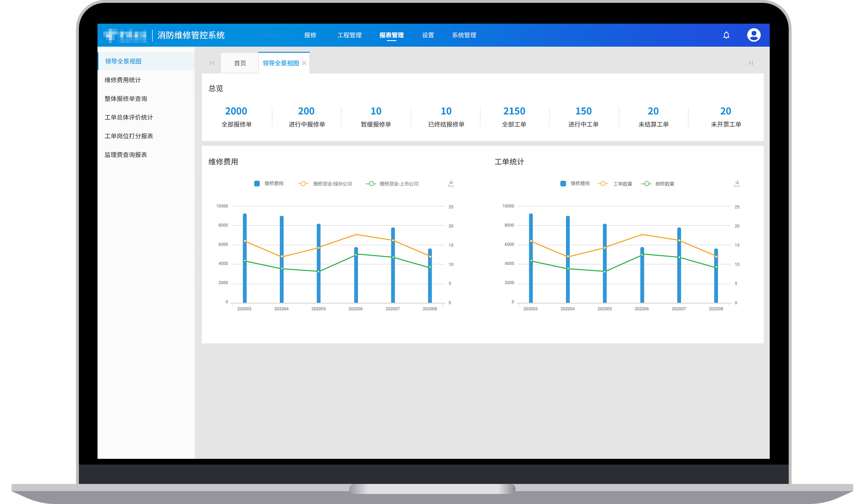Image resolution: width=864 pixels, height=504 pixels.
Task: Click orange line point at 202006 in 维修费用 chart
Action: [356, 235]
